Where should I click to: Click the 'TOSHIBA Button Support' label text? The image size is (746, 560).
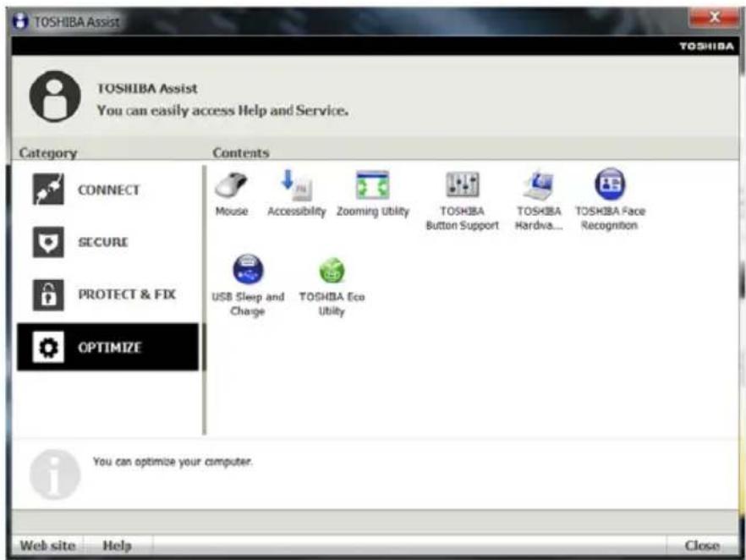tap(463, 218)
